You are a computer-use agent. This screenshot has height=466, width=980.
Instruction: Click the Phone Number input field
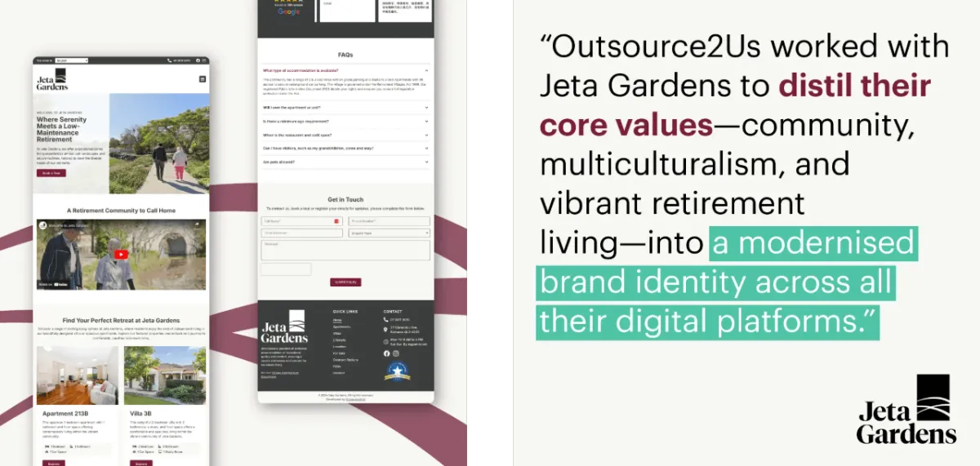pyautogui.click(x=390, y=221)
